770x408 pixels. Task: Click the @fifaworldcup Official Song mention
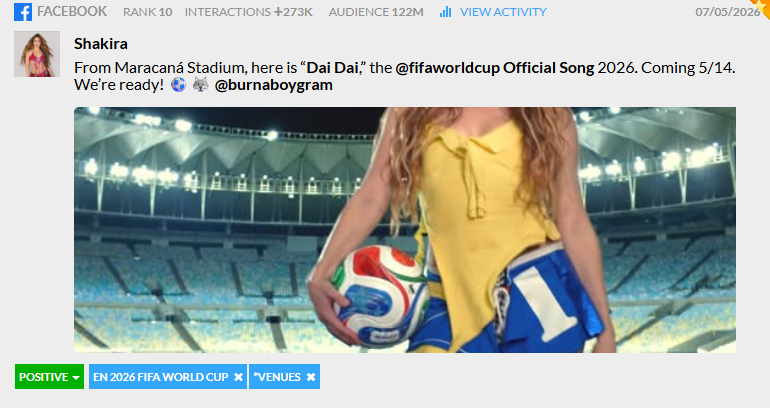pyautogui.click(x=495, y=68)
